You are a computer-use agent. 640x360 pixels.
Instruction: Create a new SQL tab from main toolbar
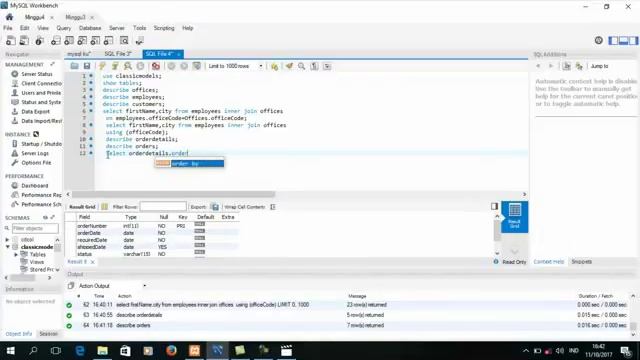(x=11, y=40)
